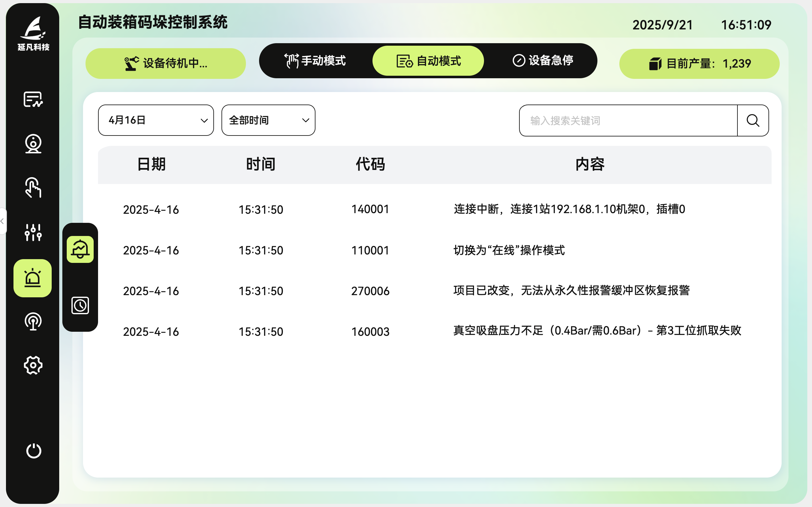
Task: Expand the 4月16日 date dropdown
Action: click(156, 120)
